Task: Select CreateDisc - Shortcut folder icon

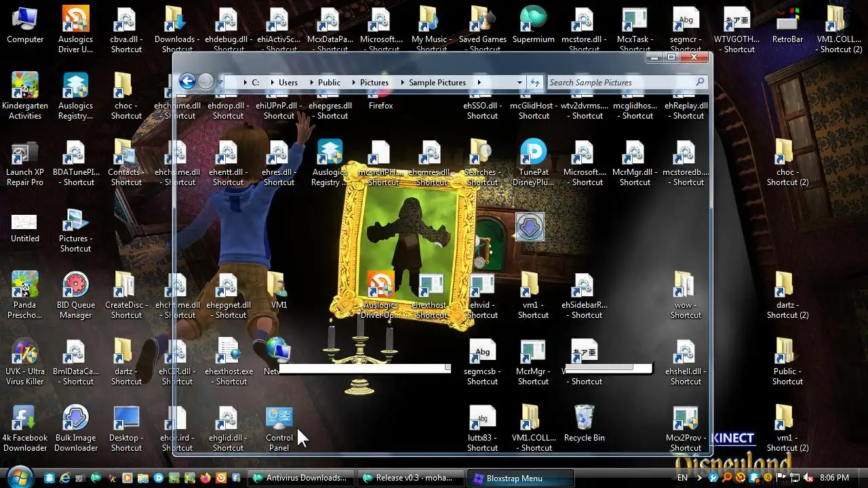Action: click(126, 296)
